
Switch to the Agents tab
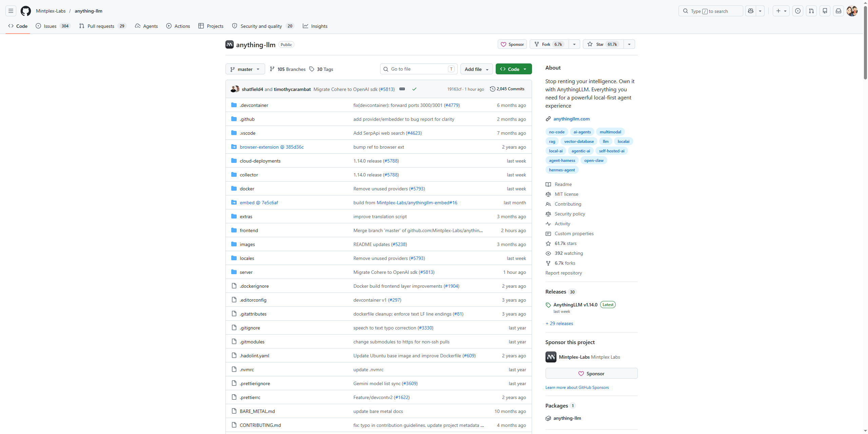146,26
